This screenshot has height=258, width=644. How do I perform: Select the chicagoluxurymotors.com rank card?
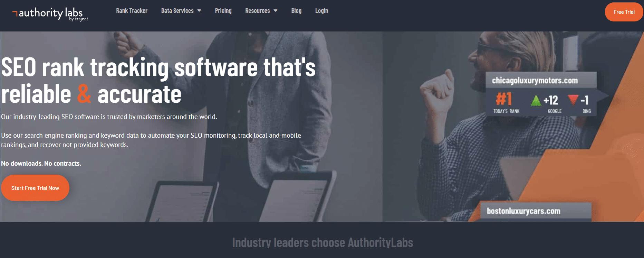[541, 94]
